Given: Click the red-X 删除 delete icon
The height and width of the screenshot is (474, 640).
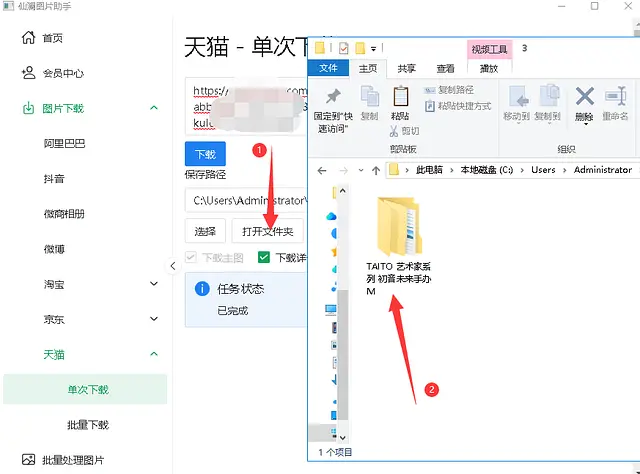Looking at the screenshot, I should [x=584, y=97].
